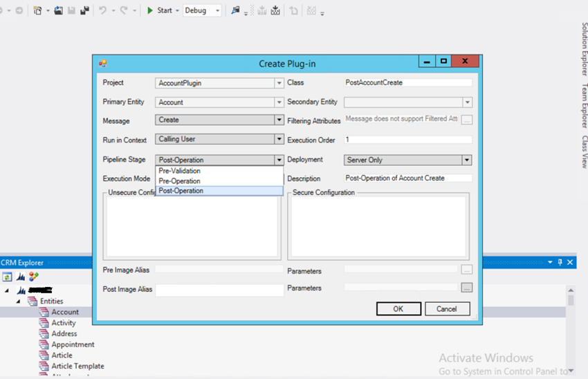Click OK to create the plug-in
588x379 pixels.
point(398,309)
